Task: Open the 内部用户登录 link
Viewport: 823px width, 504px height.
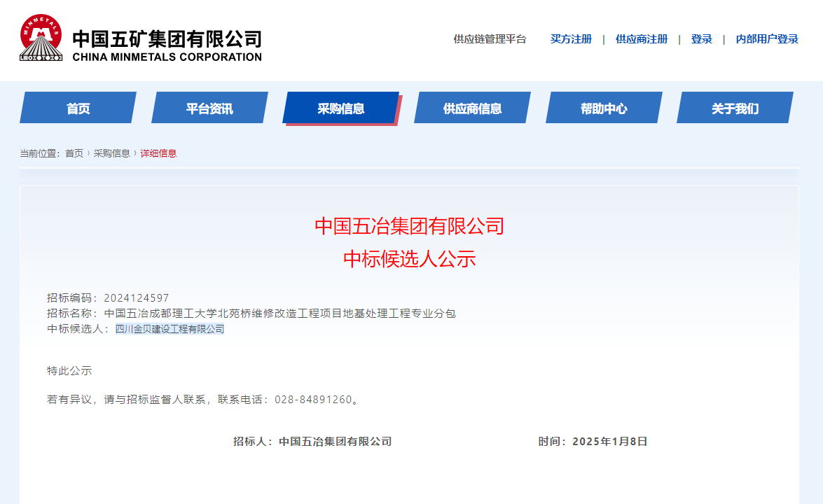Action: (767, 39)
